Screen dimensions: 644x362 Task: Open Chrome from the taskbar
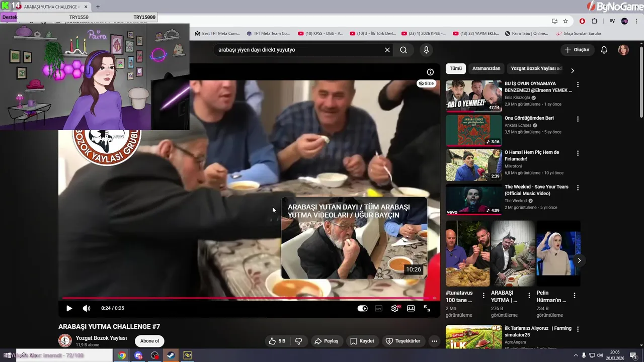pyautogui.click(x=122, y=355)
